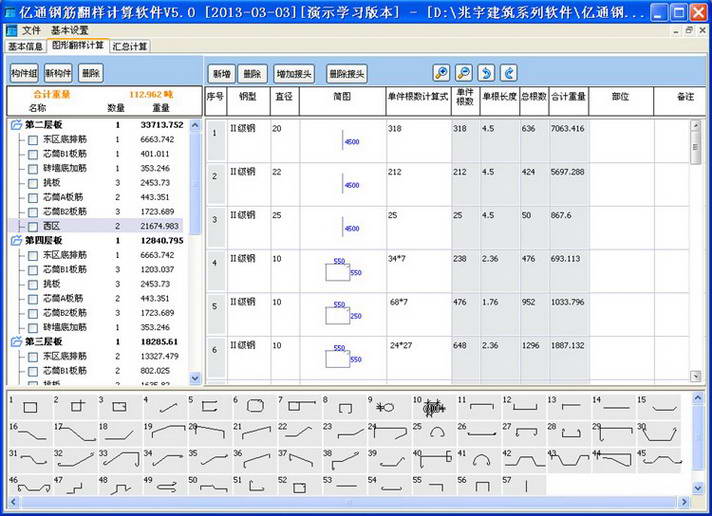Select rebar shape number 14 straight bar
This screenshot has width=712, height=516.
click(x=614, y=407)
